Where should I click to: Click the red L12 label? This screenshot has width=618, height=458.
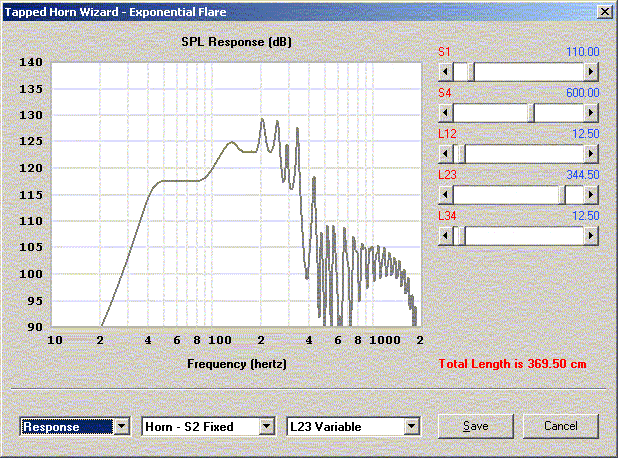tap(447, 134)
